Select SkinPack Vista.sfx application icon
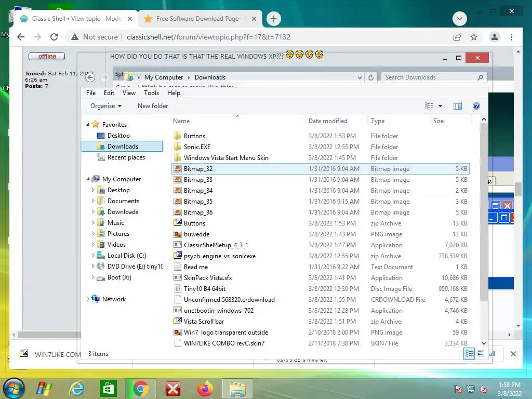The width and height of the screenshot is (532, 399). pyautogui.click(x=177, y=277)
